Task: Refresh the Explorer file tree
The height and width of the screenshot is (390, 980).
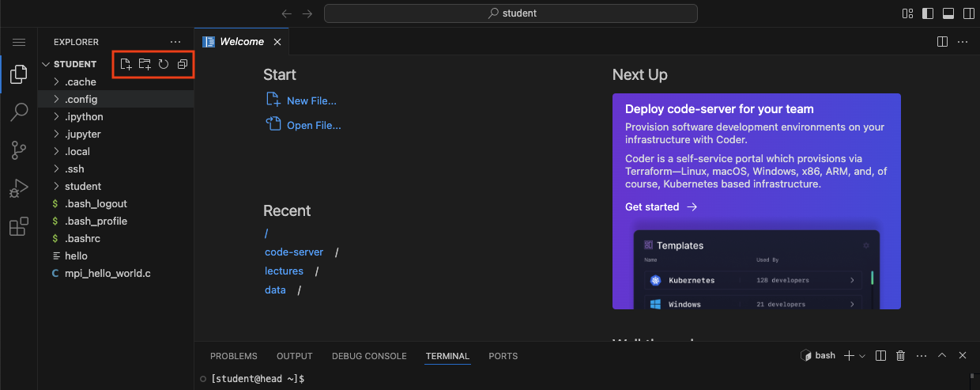Action: click(x=164, y=64)
